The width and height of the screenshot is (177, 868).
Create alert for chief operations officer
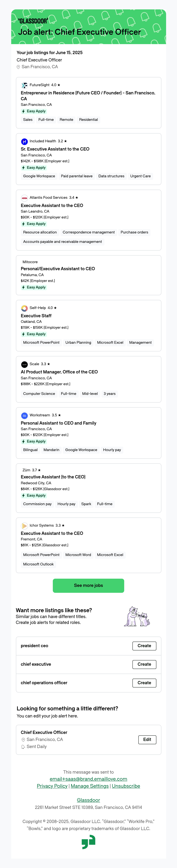tap(144, 683)
